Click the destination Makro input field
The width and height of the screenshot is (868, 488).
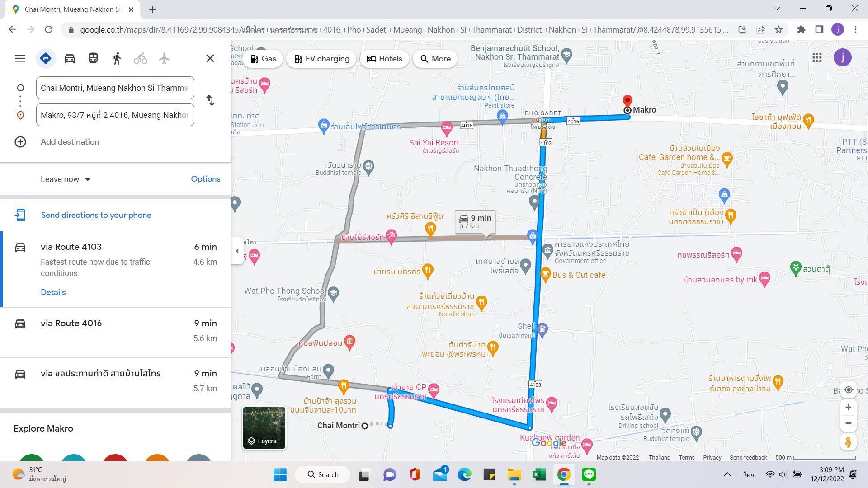pyautogui.click(x=115, y=115)
